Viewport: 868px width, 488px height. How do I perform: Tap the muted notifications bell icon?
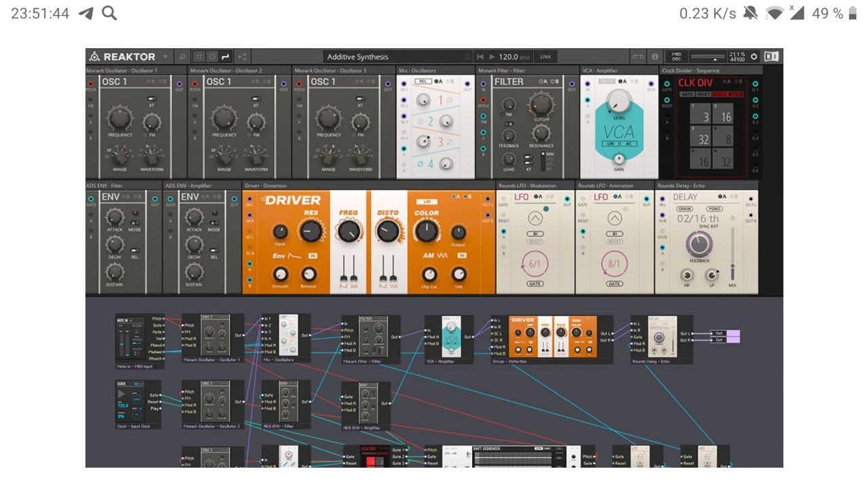(x=750, y=13)
